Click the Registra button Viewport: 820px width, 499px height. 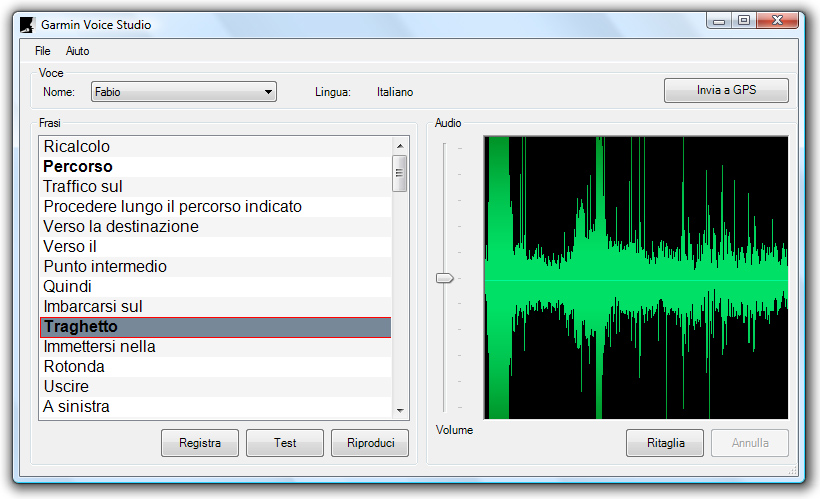point(200,443)
